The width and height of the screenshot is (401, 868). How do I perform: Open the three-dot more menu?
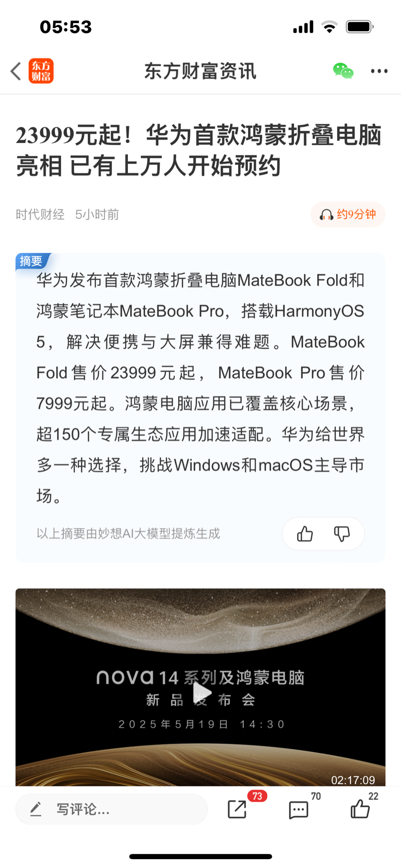pyautogui.click(x=379, y=71)
